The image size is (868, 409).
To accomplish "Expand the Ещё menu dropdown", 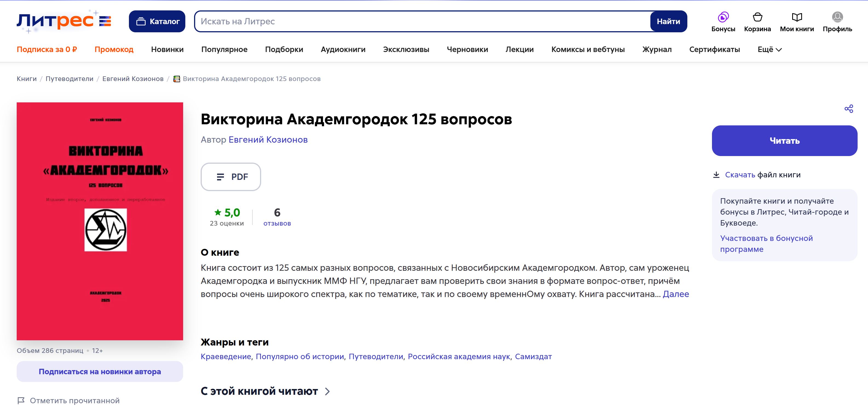I will (x=769, y=50).
